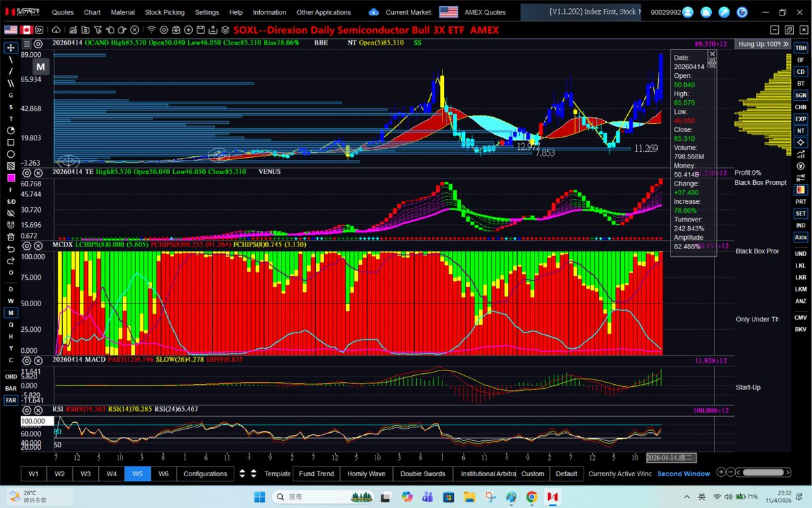Click the gray M button on main chart

41,66
